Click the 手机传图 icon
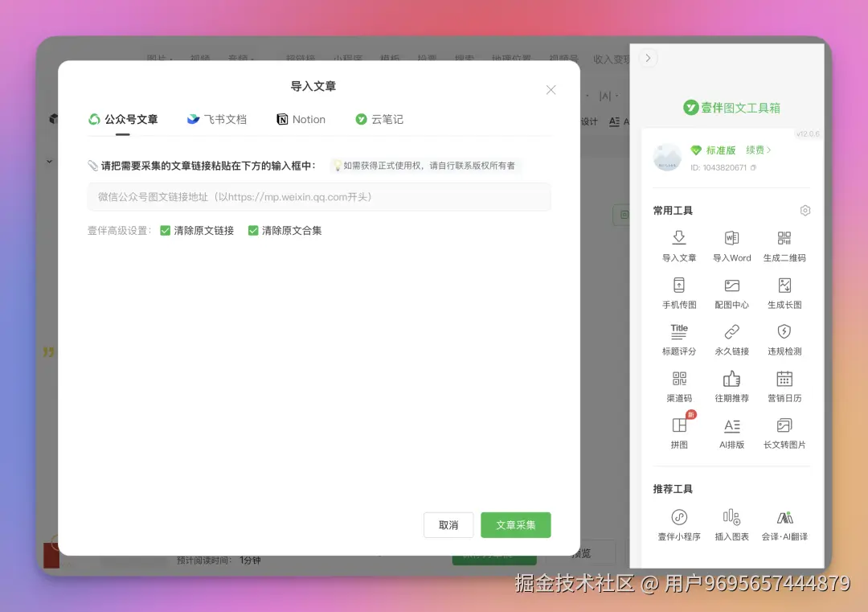Screen dimensions: 868x612 pyautogui.click(x=679, y=285)
